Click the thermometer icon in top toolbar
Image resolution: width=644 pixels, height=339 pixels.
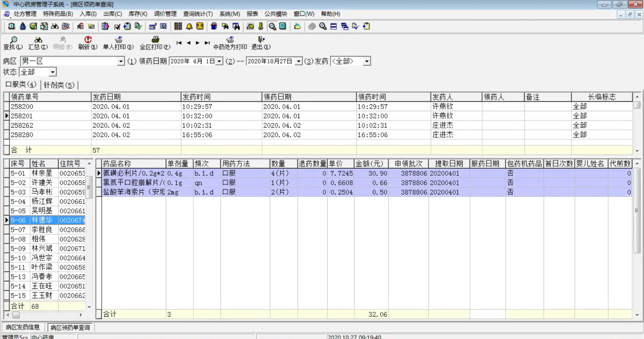click(261, 26)
